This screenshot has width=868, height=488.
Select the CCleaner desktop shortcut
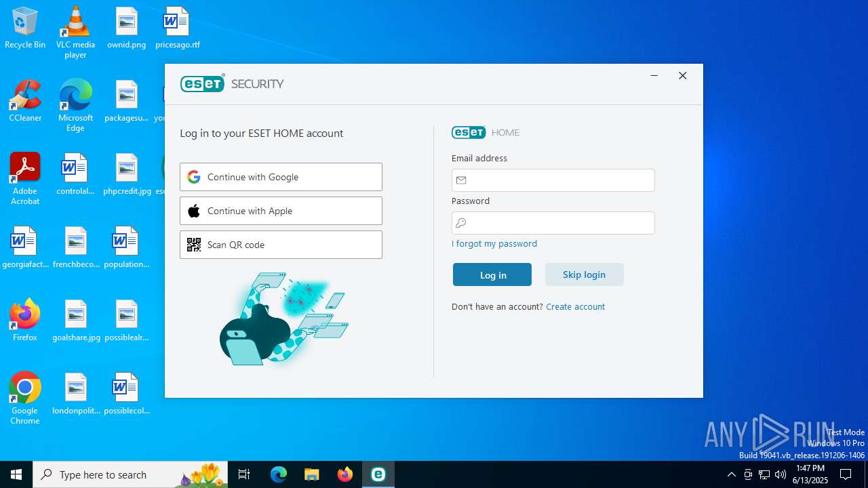coord(25,102)
